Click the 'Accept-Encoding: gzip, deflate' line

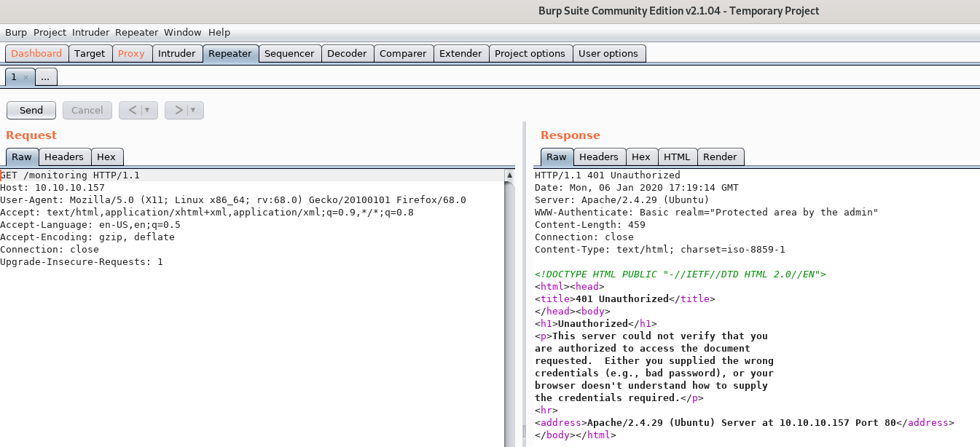[87, 237]
